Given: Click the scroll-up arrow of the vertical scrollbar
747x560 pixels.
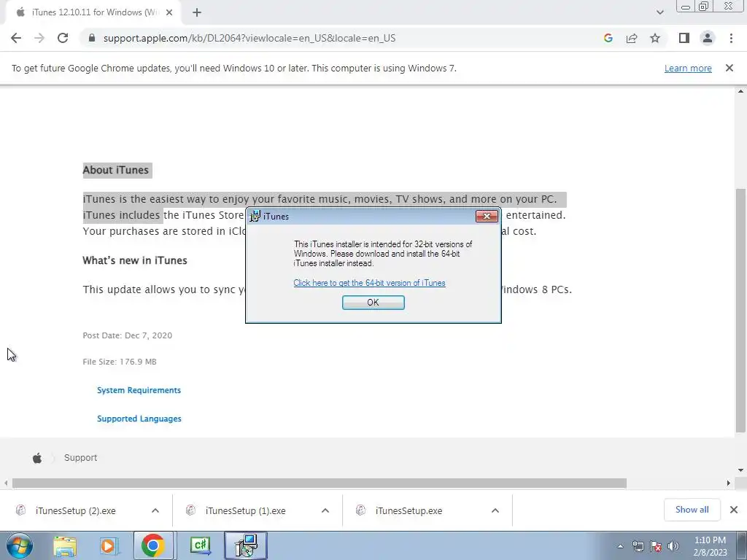Looking at the screenshot, I should [x=741, y=91].
